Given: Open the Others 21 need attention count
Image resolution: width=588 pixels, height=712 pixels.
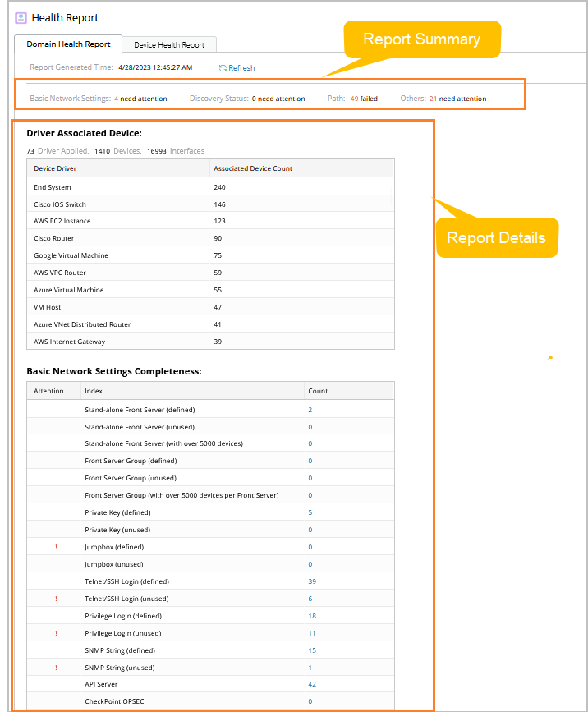Looking at the screenshot, I should point(433,99).
